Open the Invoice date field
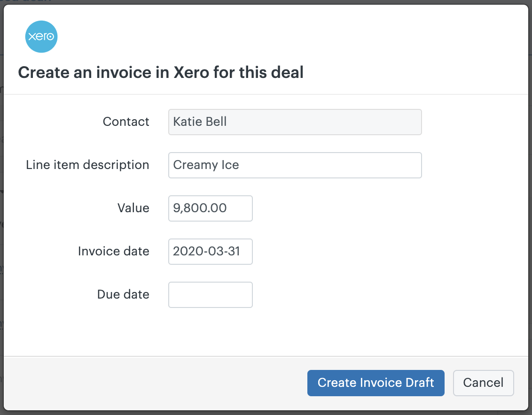532x415 pixels. 211,252
